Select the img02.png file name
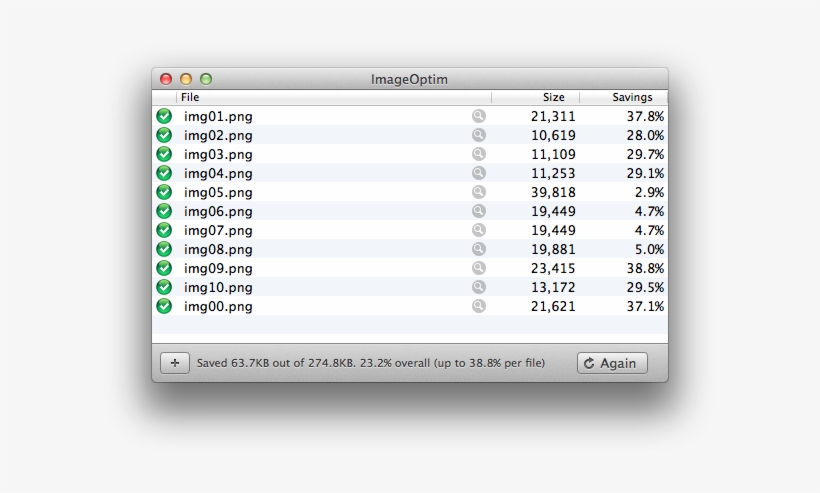 coord(218,135)
